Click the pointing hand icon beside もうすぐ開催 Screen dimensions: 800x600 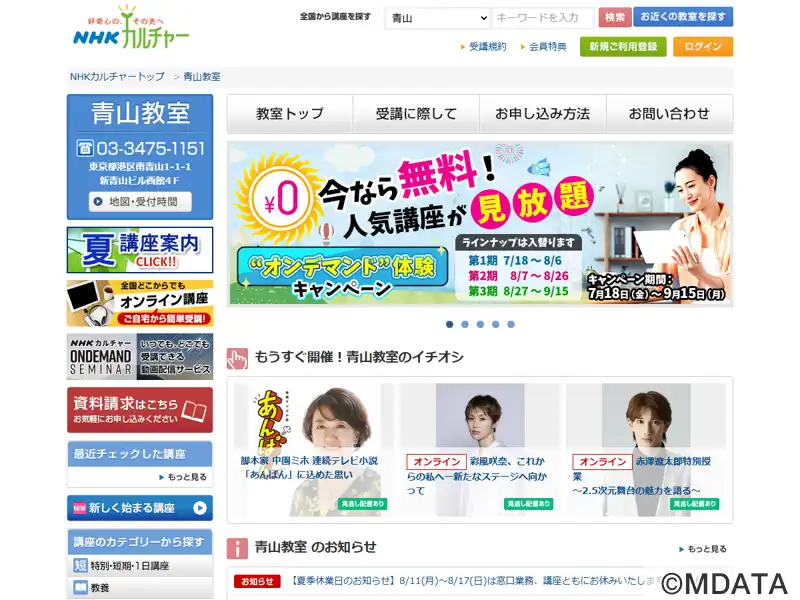pos(237,359)
